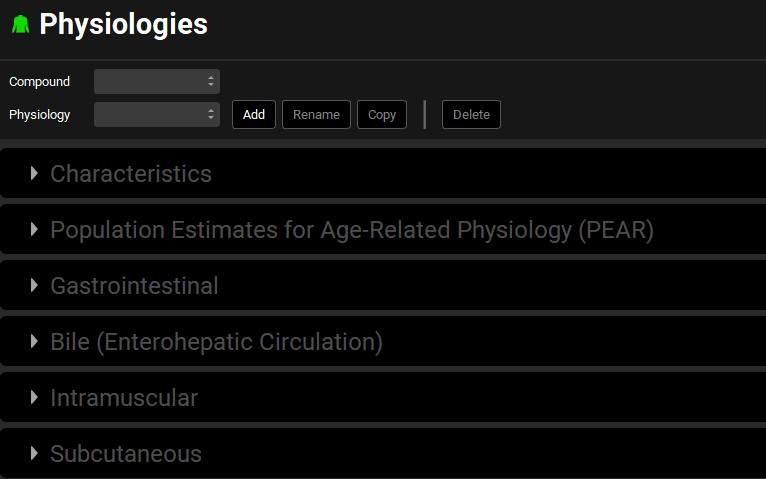
Task: Click the Intramuscular section title
Action: click(x=124, y=398)
